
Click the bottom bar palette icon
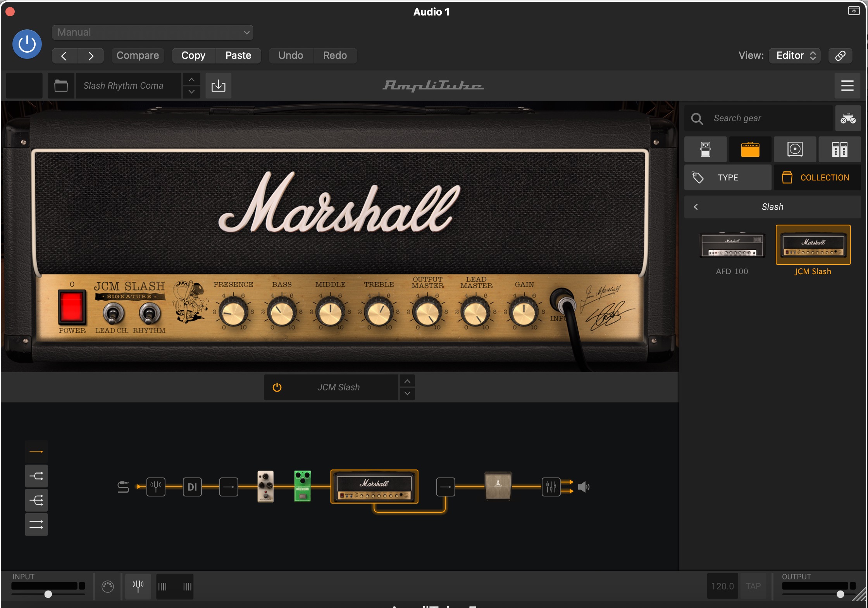click(x=108, y=587)
